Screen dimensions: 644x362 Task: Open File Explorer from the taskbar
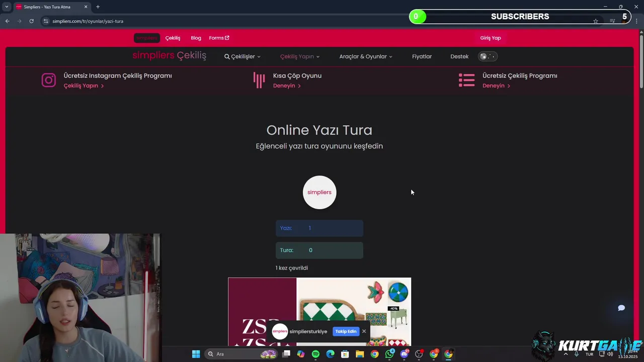[360, 354]
